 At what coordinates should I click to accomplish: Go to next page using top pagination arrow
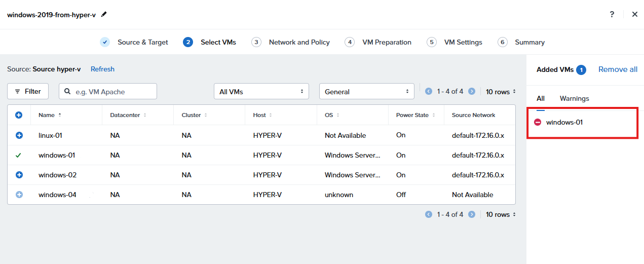[472, 91]
